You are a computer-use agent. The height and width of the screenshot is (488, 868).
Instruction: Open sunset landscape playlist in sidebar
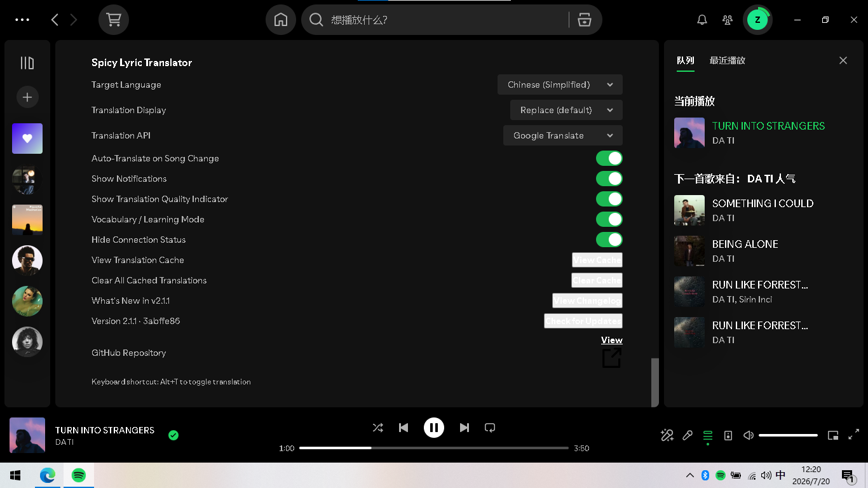[x=27, y=220]
